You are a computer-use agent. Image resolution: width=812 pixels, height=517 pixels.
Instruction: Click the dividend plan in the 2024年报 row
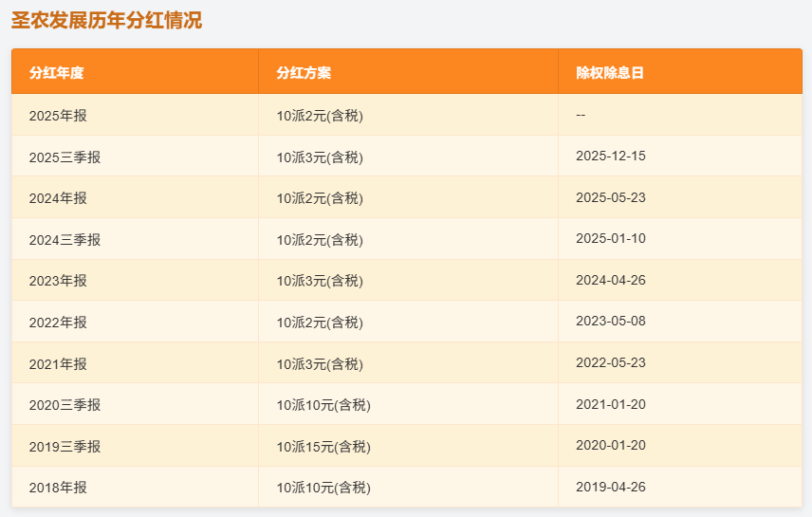point(320,198)
